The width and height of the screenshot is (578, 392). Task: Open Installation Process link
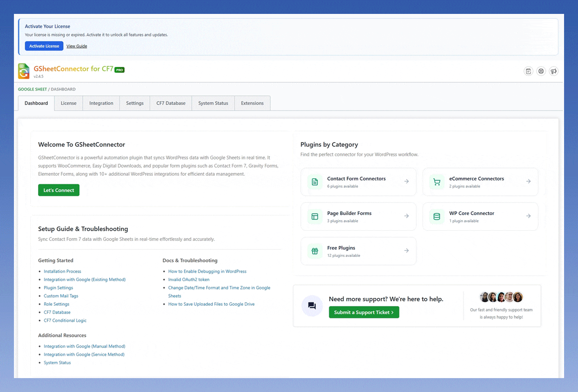point(62,272)
